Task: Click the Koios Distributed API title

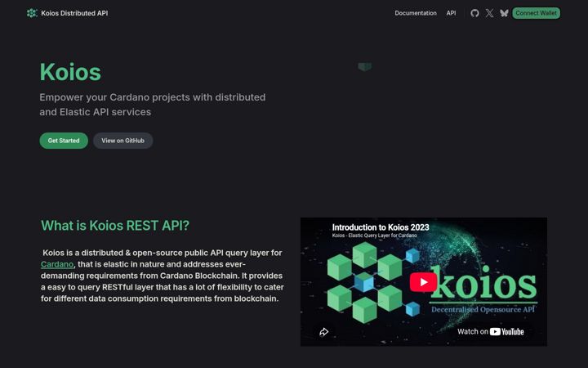Action: tap(74, 13)
